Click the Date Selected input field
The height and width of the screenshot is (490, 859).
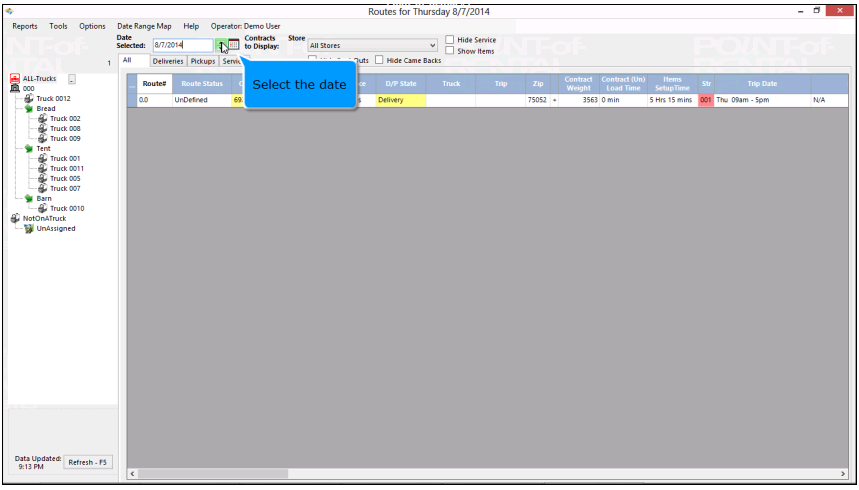182,45
